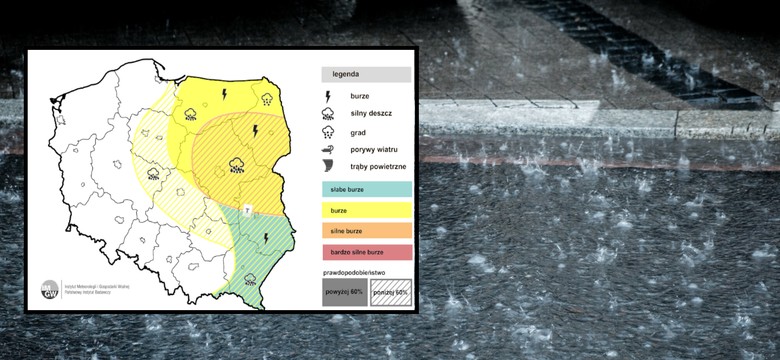This screenshot has width=780, height=360.
Task: Select the porywy wiatru wind icon
Action: tap(328, 149)
